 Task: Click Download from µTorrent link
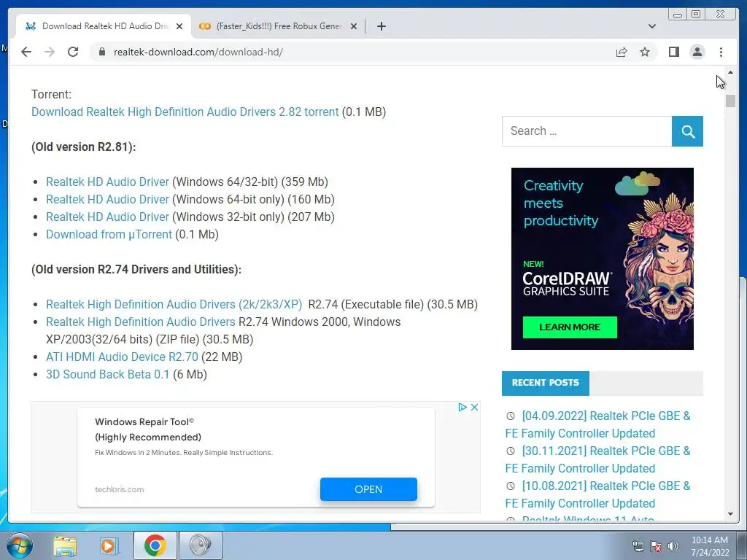109,234
